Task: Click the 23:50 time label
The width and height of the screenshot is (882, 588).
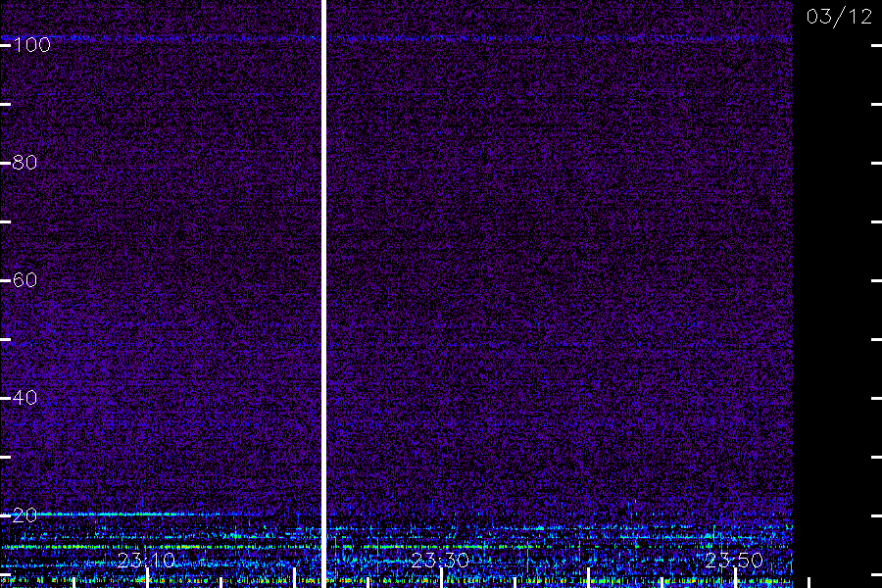Action: click(x=733, y=561)
